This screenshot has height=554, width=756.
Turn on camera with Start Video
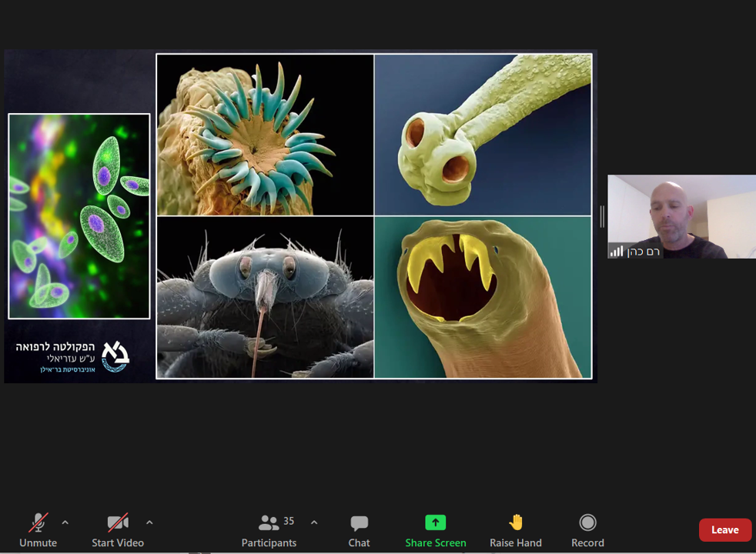117,530
